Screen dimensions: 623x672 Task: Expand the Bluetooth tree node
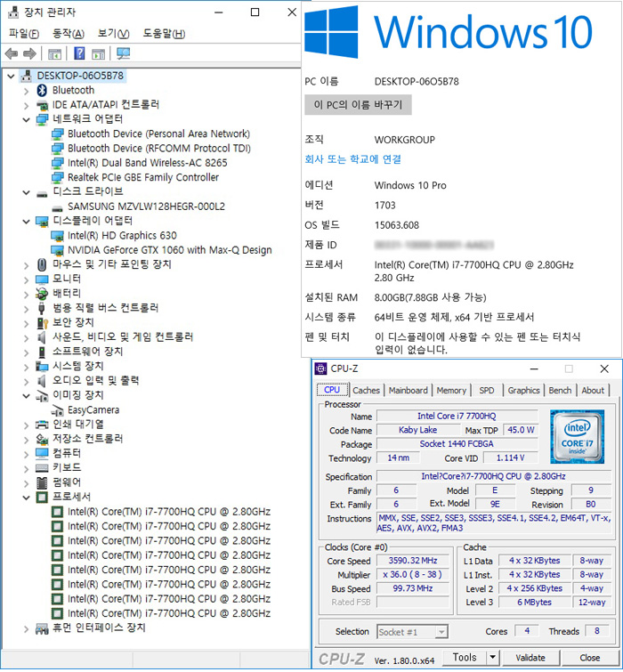26,91
